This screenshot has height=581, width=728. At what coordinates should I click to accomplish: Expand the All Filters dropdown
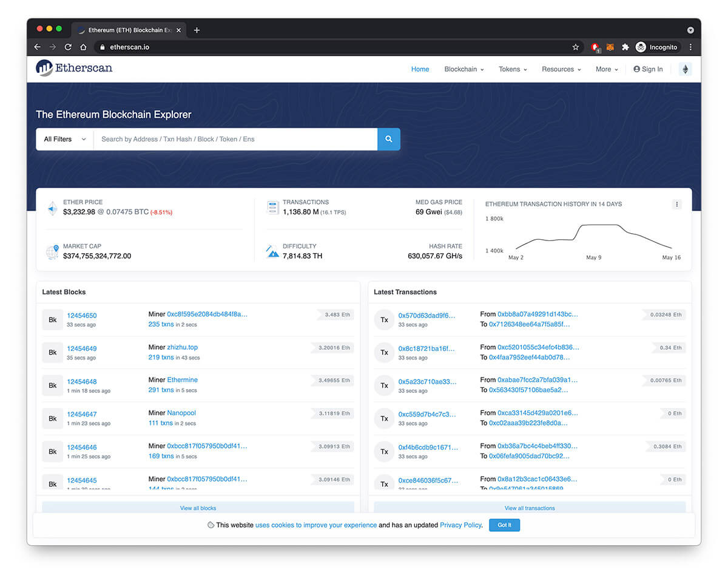pos(64,139)
